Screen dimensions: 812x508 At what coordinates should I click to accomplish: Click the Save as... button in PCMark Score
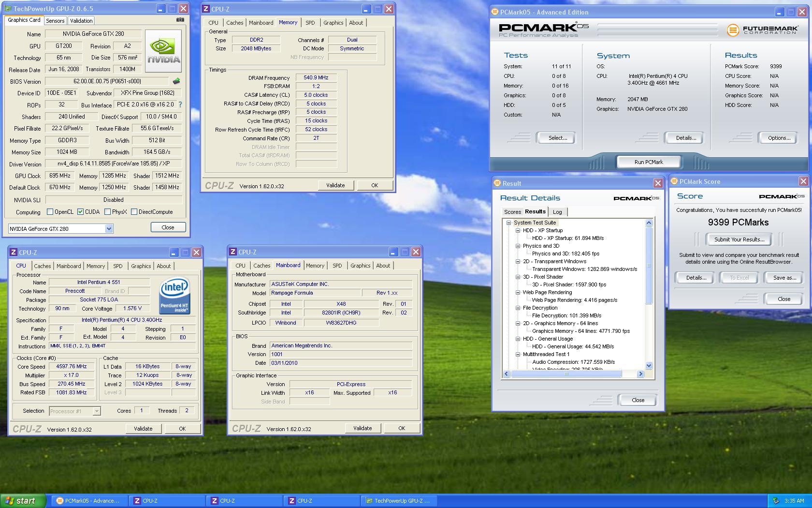tap(784, 278)
